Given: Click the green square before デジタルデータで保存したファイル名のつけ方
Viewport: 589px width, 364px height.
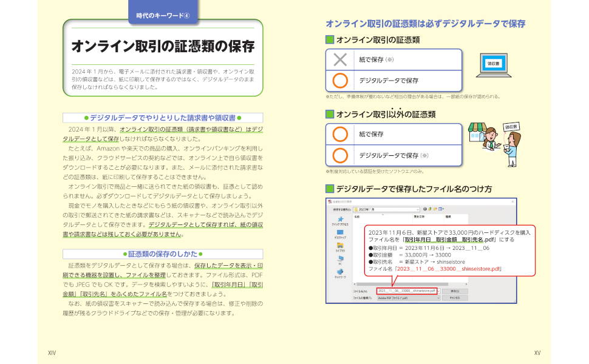Looking at the screenshot, I should (x=330, y=189).
